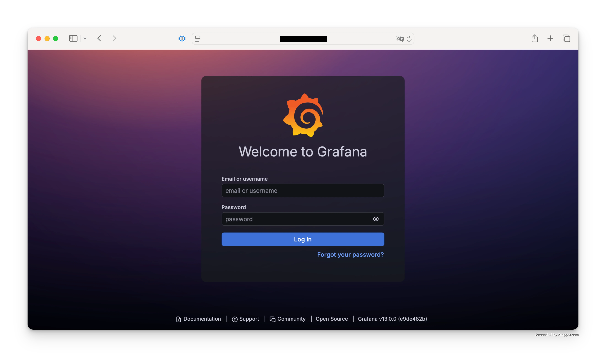Image resolution: width=606 pixels, height=364 pixels.
Task: Click the Log in button
Action: coord(303,239)
